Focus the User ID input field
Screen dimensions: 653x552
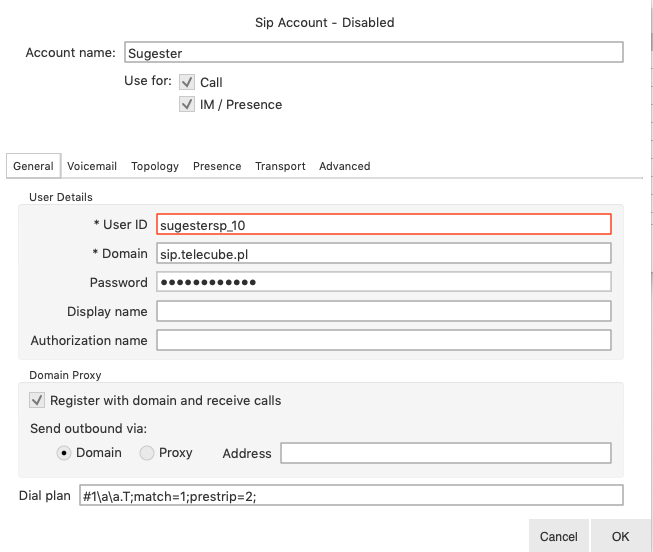coord(383,225)
